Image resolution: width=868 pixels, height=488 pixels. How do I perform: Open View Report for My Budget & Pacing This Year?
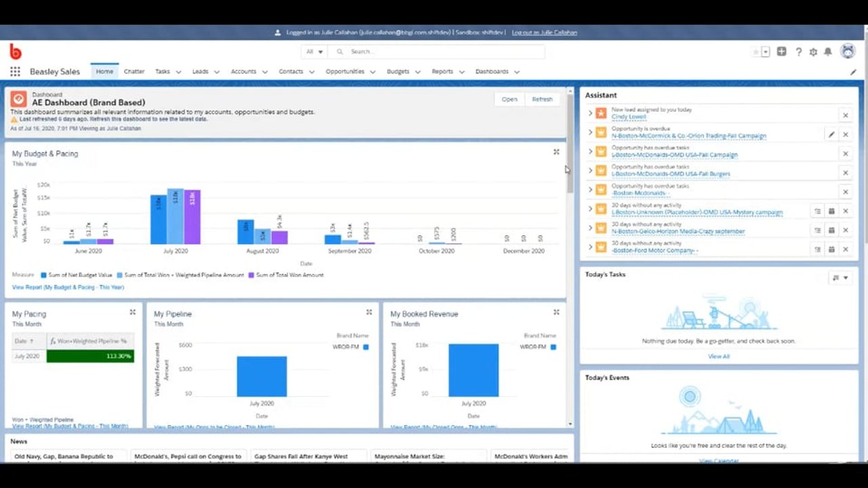point(68,287)
